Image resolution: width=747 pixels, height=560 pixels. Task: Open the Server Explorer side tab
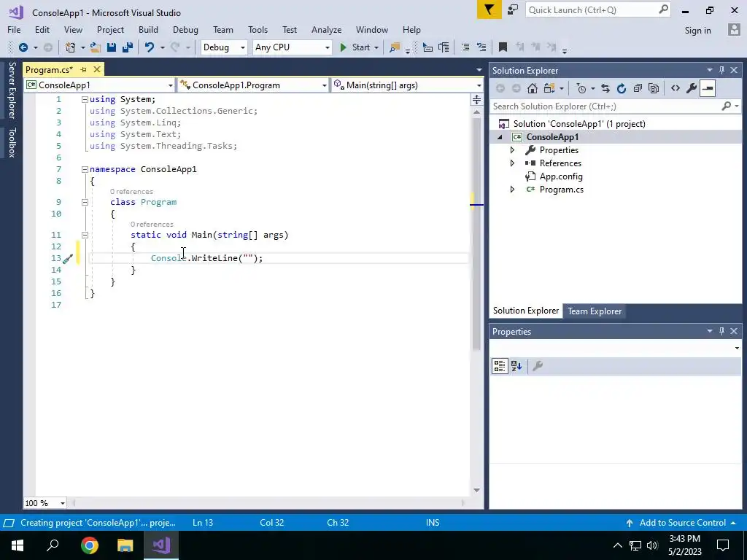point(12,90)
